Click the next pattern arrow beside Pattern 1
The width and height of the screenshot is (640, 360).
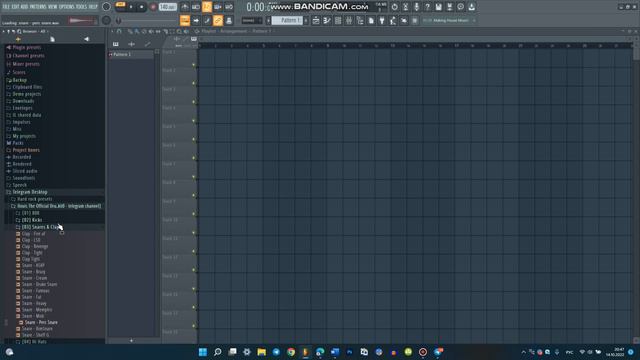tap(306, 20)
